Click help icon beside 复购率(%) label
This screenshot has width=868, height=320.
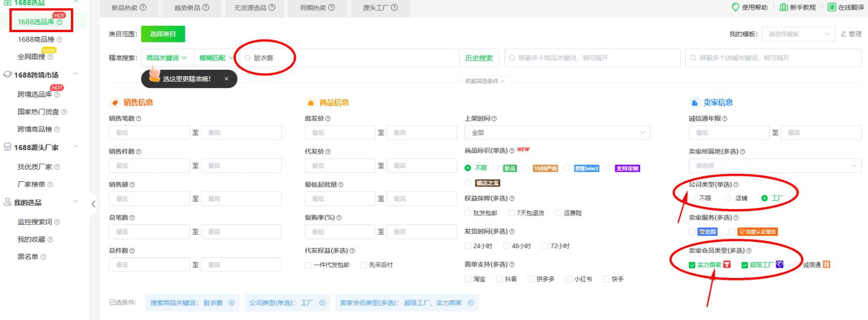(x=339, y=218)
